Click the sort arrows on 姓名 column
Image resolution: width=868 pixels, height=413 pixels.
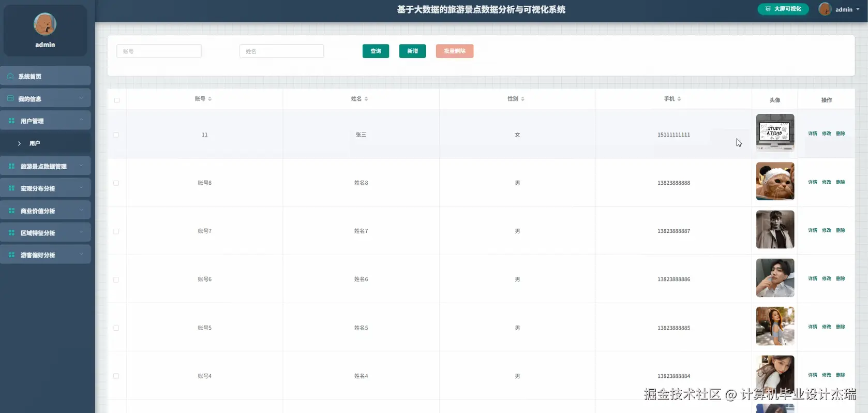[x=366, y=99]
